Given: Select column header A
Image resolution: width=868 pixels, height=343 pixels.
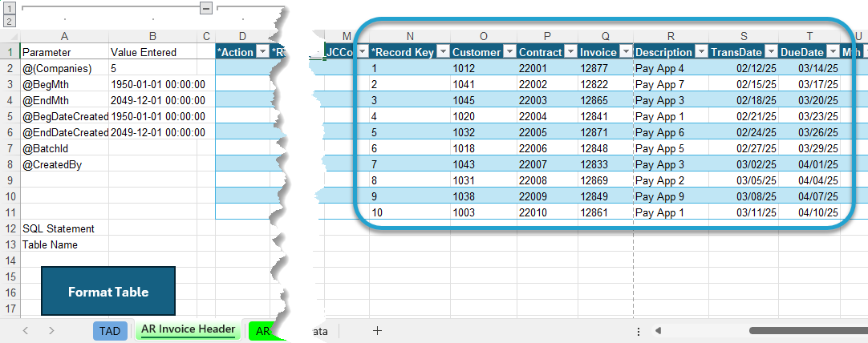Looking at the screenshot, I should [65, 37].
